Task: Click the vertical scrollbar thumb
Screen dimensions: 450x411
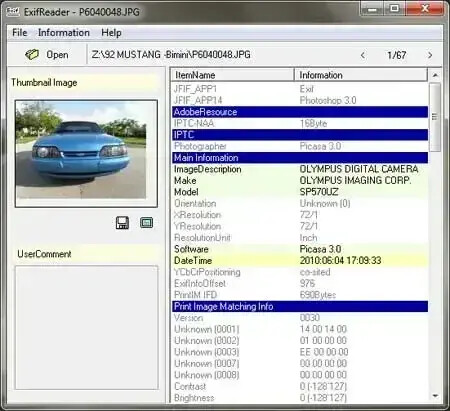Action: 435,117
